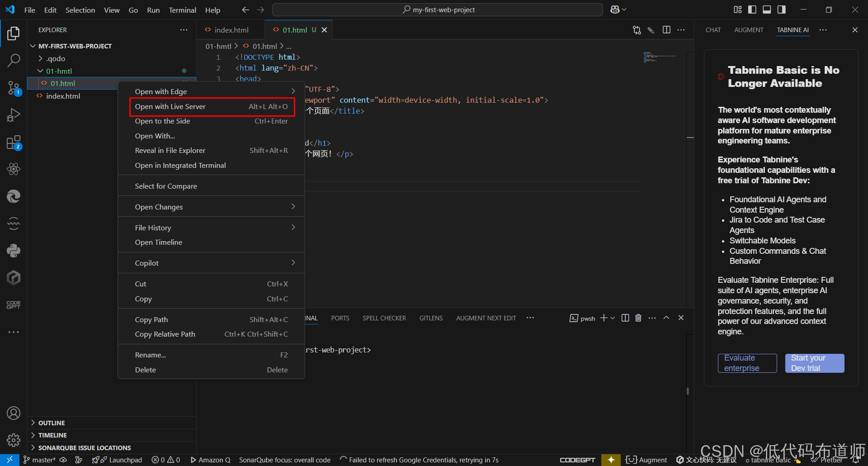This screenshot has width=868, height=466.
Task: Expand the Copilot submenu
Action: coord(212,263)
